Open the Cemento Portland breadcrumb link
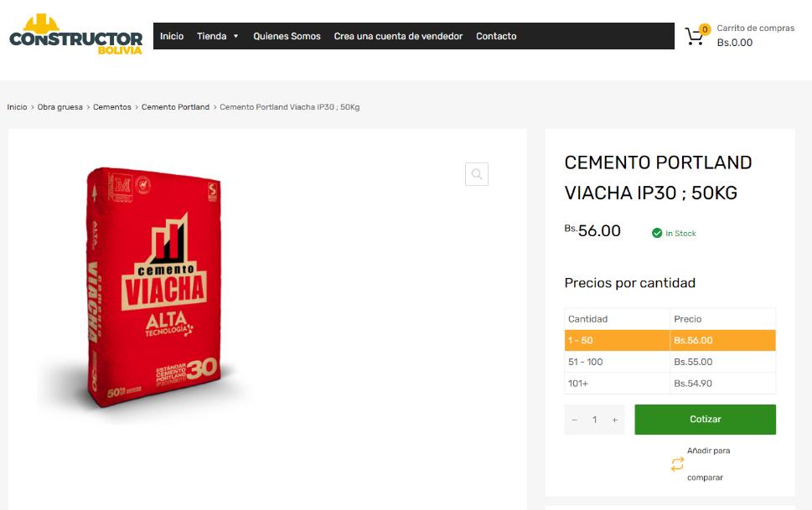This screenshot has height=510, width=812. point(175,107)
